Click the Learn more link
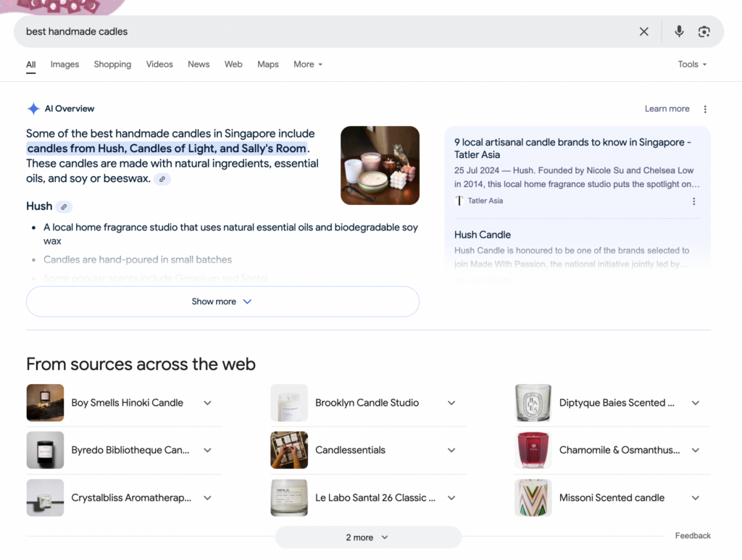 pos(667,109)
